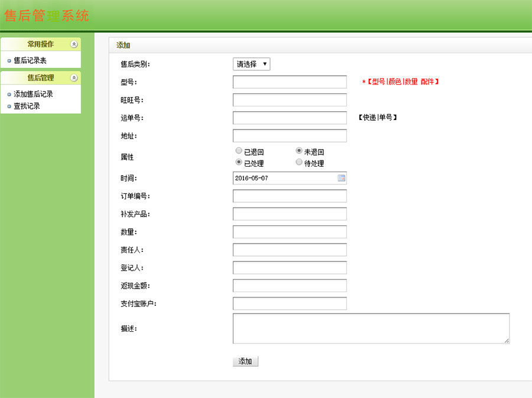Open the calendar picker icon
The height and width of the screenshot is (398, 532).
point(341,178)
